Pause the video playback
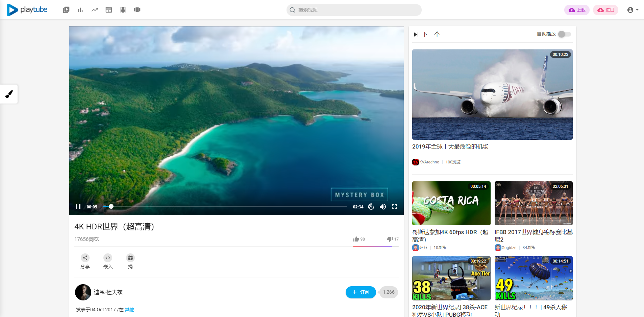Screen dimensions: 644x317 [78, 206]
